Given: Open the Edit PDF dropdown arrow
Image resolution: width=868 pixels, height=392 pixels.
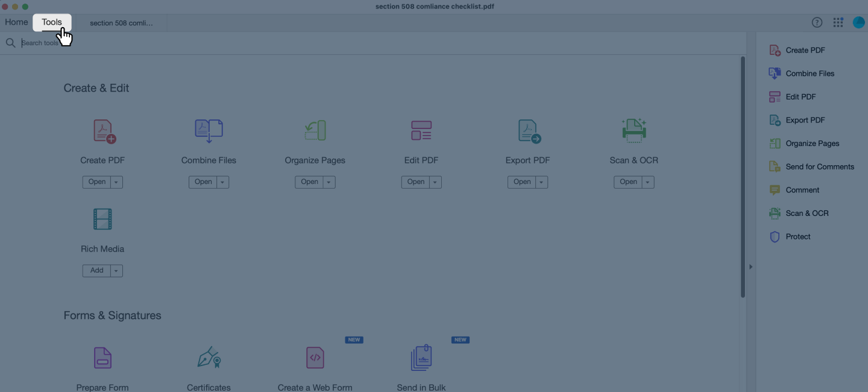Looking at the screenshot, I should [436, 182].
